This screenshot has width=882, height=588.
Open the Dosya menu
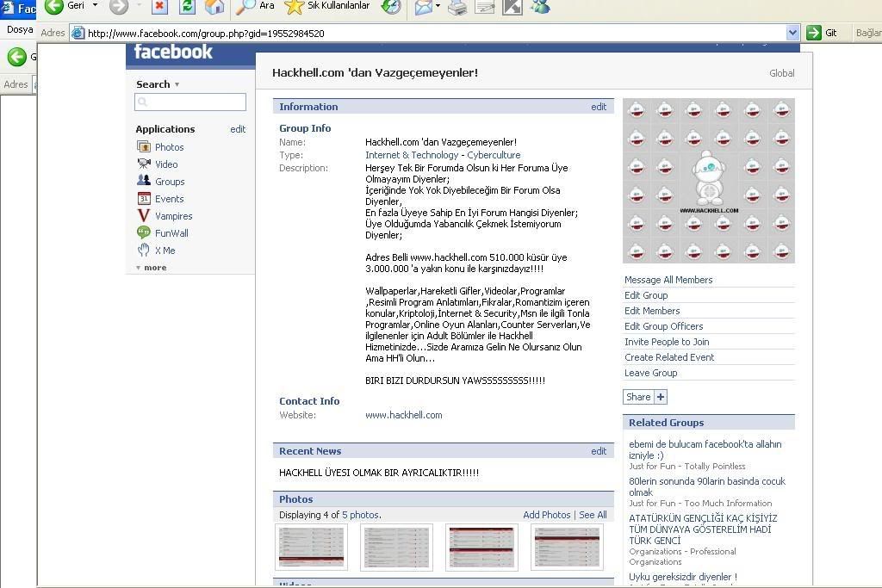20,29
